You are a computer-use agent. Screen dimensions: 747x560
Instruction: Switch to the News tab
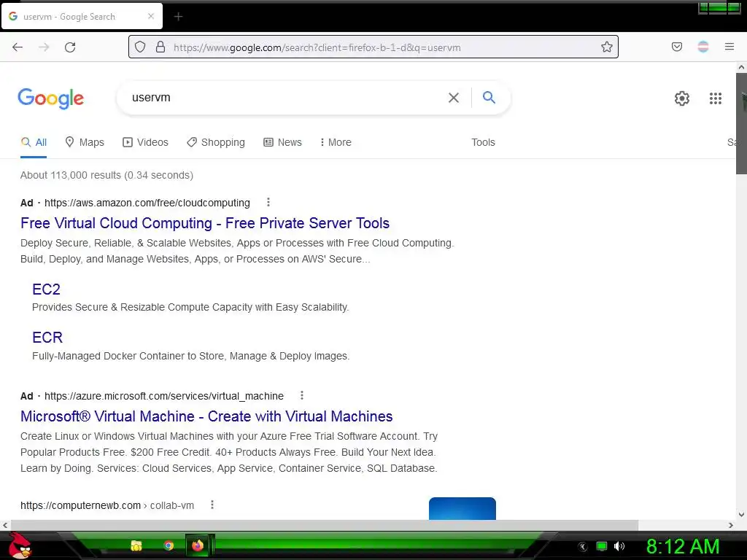[x=282, y=142]
